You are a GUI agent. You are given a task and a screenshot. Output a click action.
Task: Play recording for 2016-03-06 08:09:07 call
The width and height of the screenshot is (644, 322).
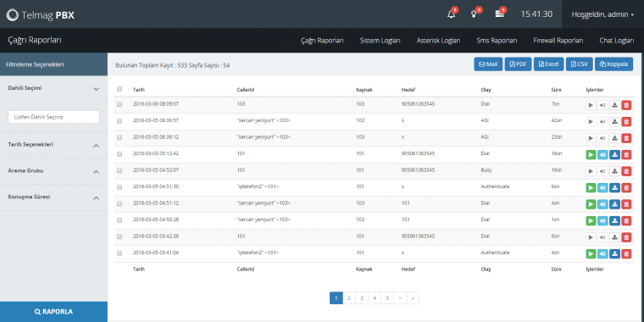[591, 105]
